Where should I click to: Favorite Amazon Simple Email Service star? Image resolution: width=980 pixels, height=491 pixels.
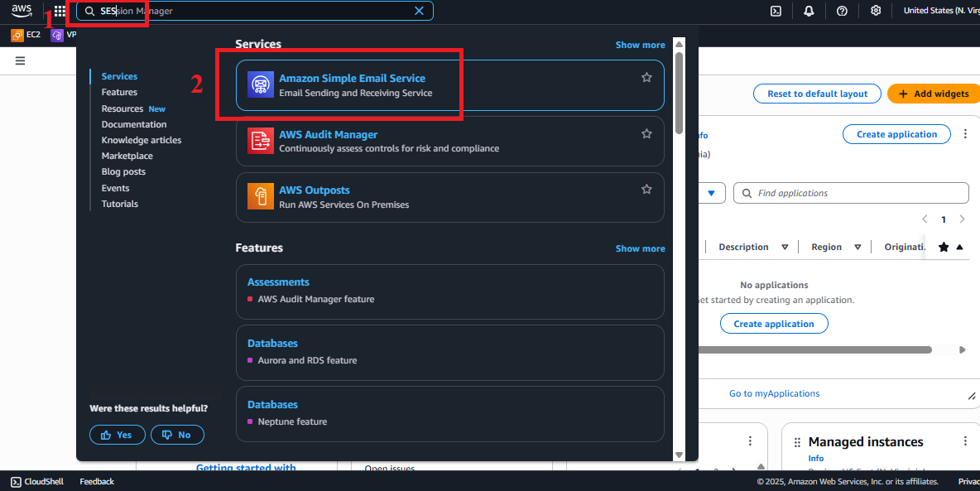pos(646,78)
